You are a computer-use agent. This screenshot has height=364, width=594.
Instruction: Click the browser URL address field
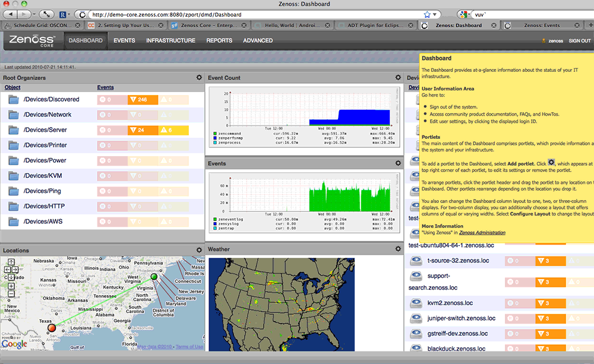256,14
